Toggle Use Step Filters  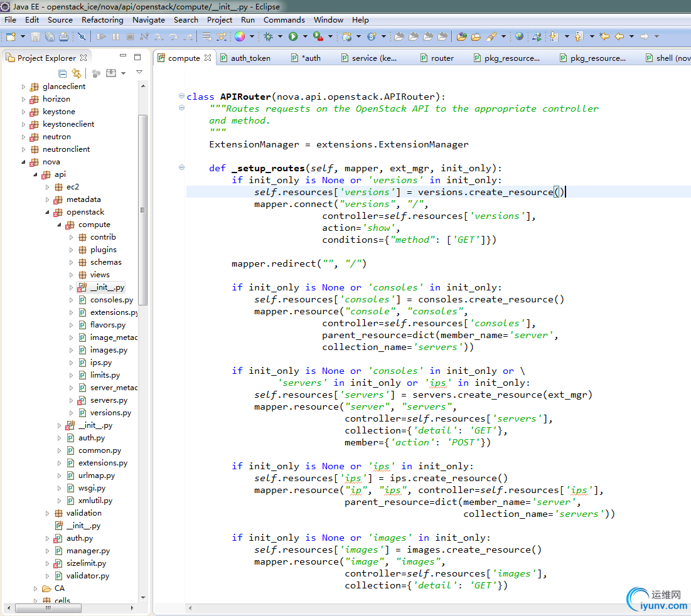point(221,36)
